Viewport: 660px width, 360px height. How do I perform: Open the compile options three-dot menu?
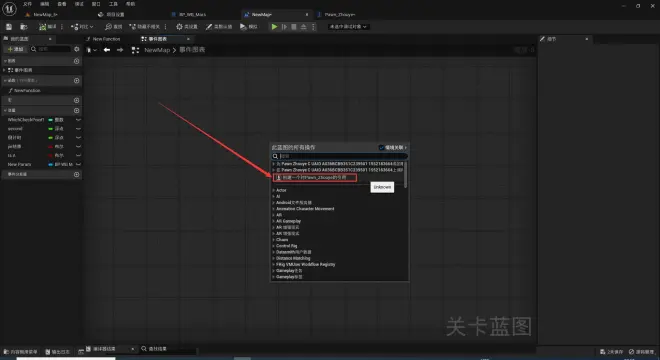tap(62, 27)
